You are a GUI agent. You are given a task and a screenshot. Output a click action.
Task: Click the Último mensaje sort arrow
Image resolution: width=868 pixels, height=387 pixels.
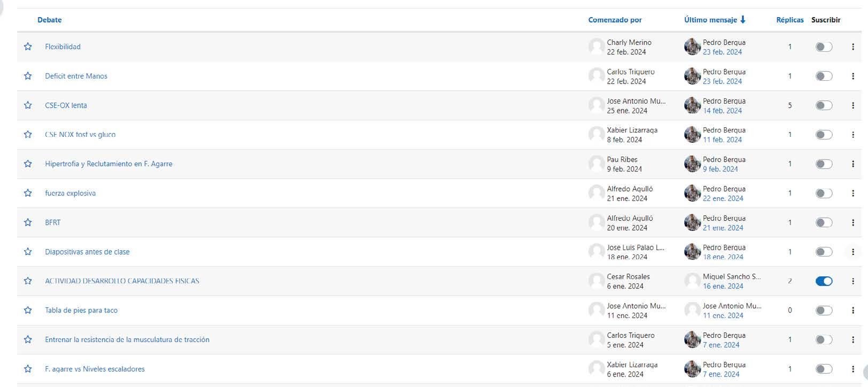[x=743, y=20]
